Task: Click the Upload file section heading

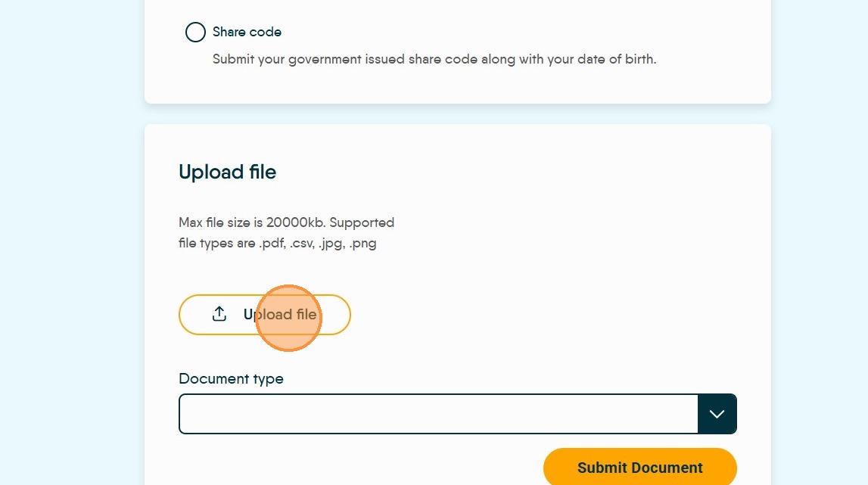Action: point(227,173)
